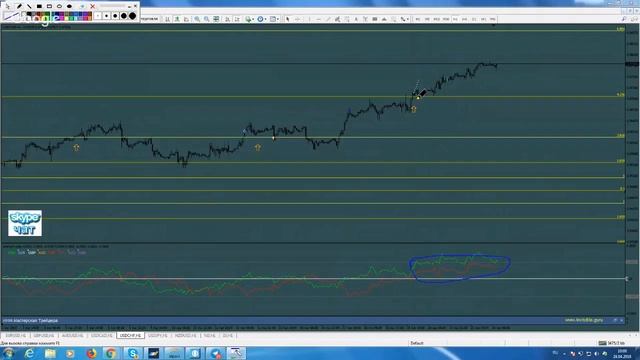
Task: Select the hollow ellipse drawing tool
Action: coord(59,7)
